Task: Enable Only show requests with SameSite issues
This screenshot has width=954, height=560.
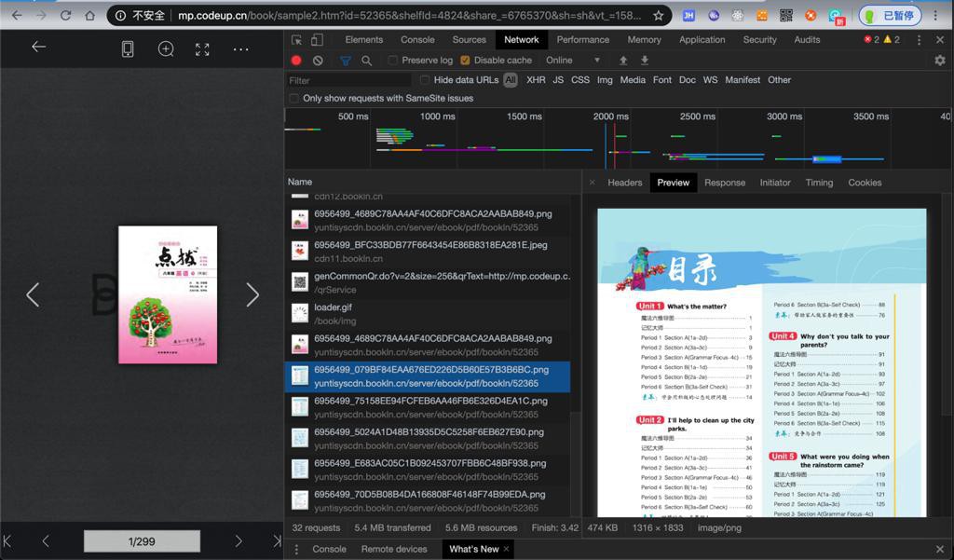Action: click(x=293, y=98)
